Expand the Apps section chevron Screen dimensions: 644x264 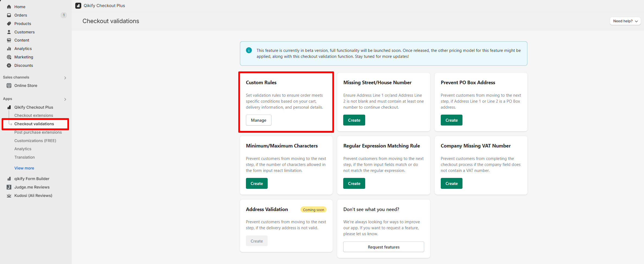[x=65, y=99]
